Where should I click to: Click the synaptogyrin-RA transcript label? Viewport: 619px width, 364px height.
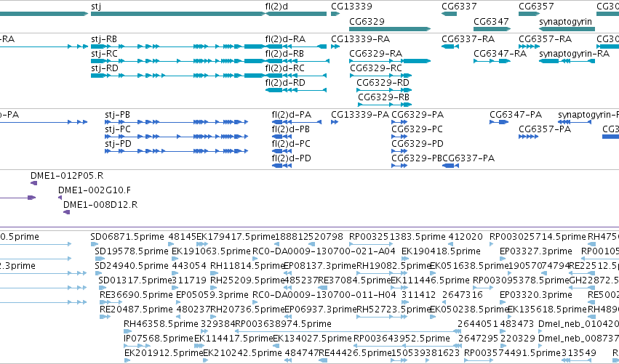pyautogui.click(x=574, y=54)
